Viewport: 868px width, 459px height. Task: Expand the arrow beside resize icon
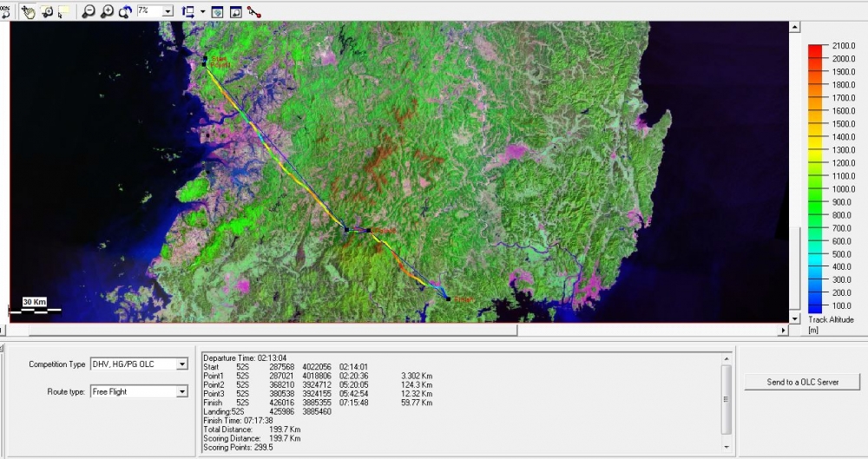click(x=202, y=11)
